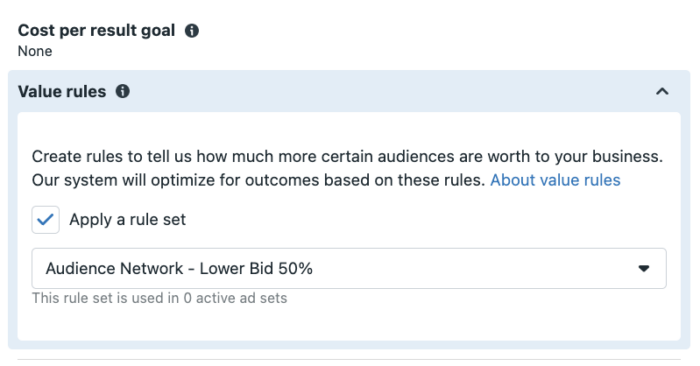Click info icon next to Value rules

(123, 92)
